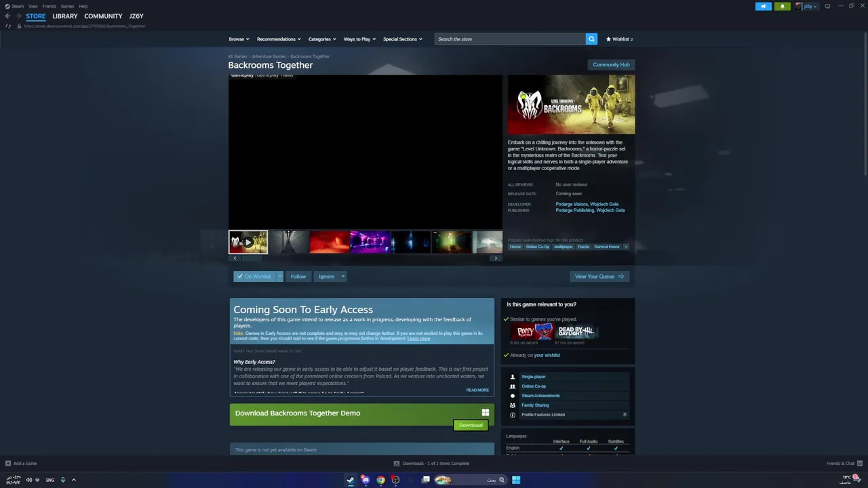This screenshot has width=868, height=488.
Task: Reload the store page
Action: (x=8, y=26)
